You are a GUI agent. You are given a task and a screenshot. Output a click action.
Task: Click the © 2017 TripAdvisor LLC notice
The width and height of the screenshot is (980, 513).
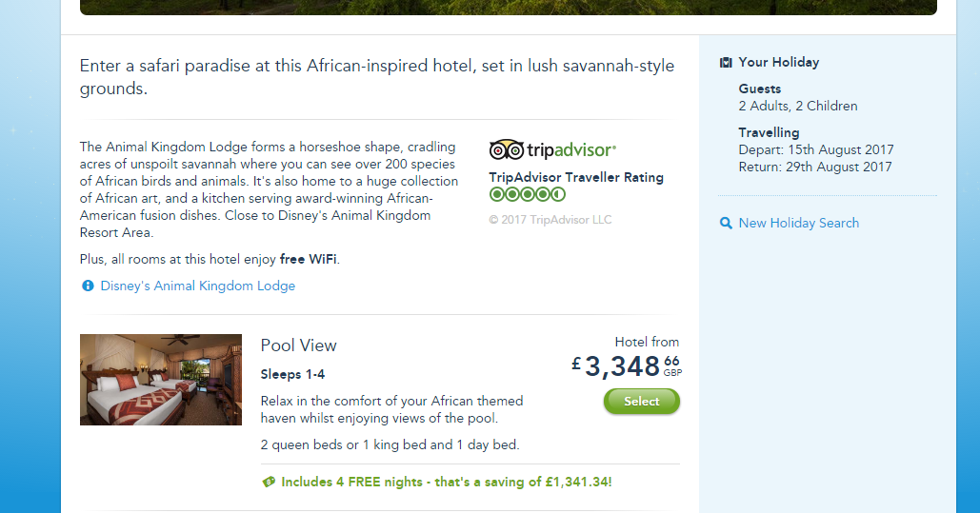(550, 220)
